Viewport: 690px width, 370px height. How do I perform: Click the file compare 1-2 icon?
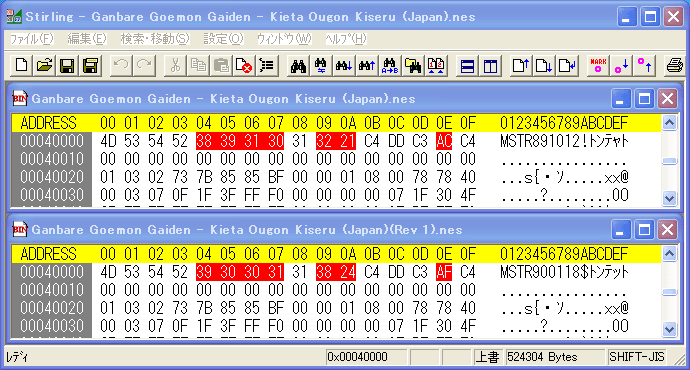(x=436, y=66)
